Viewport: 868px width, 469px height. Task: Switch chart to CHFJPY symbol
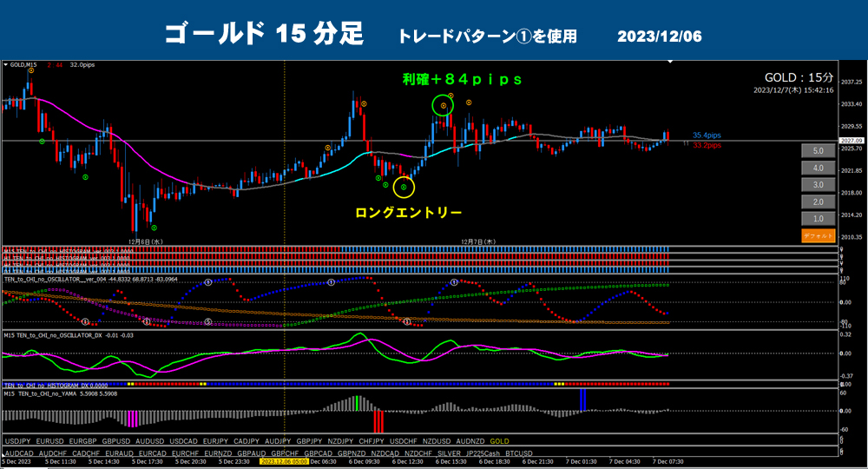tap(372, 441)
